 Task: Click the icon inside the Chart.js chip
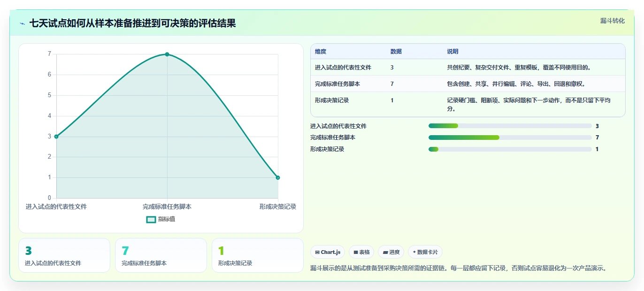(318, 253)
